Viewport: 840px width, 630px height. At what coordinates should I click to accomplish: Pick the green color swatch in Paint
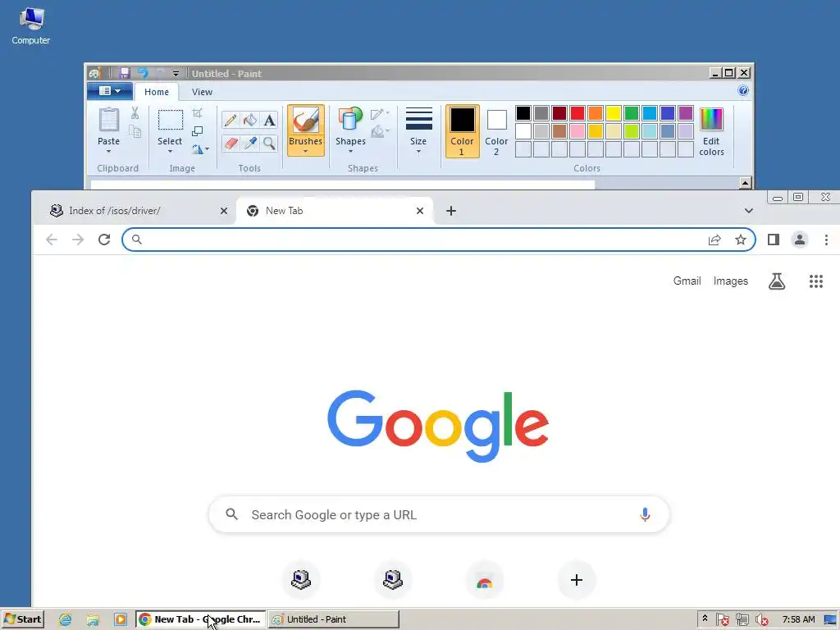pyautogui.click(x=632, y=113)
